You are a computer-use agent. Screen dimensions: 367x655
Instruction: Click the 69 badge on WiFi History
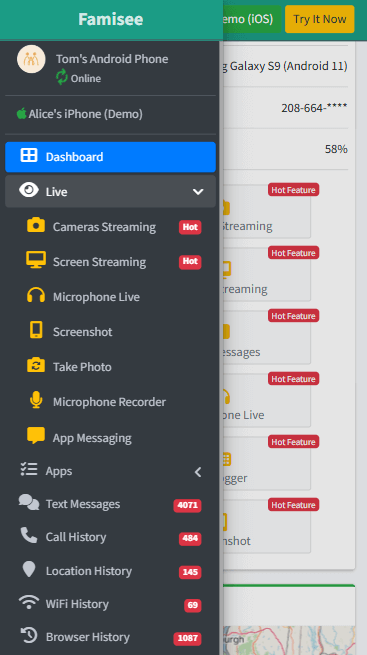point(192,605)
